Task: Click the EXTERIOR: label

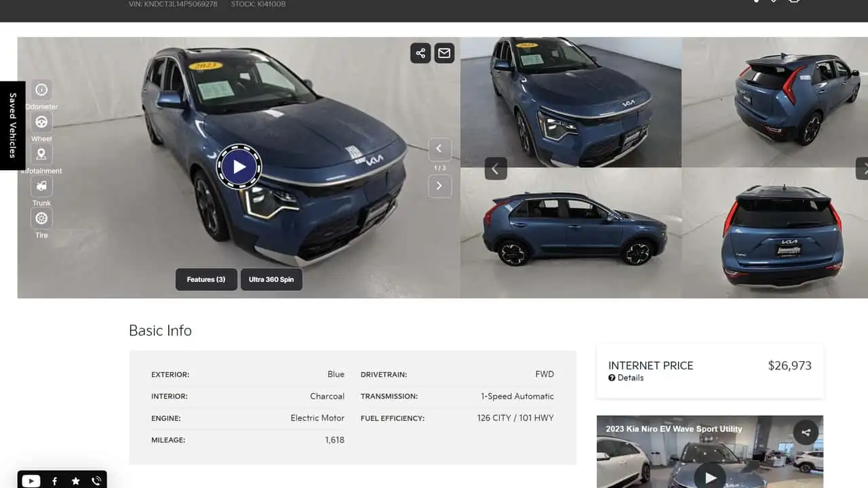Action: coord(170,375)
